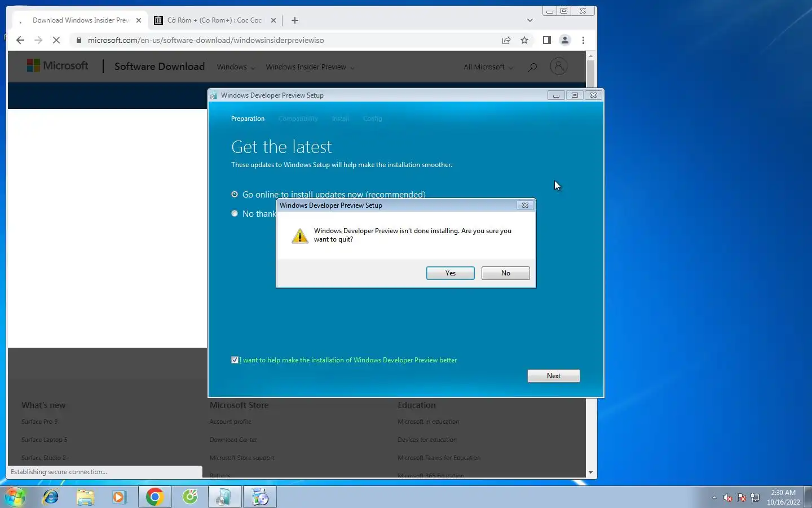Open the Surface Laptop 5 link
This screenshot has width=812, height=508.
click(44, 440)
